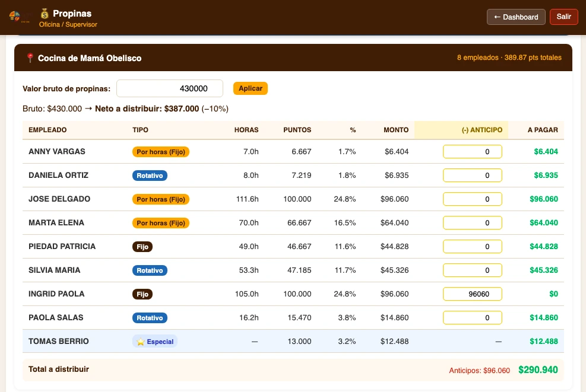Edit Marta Elena's anticipo field
The image size is (586, 392).
[473, 222]
